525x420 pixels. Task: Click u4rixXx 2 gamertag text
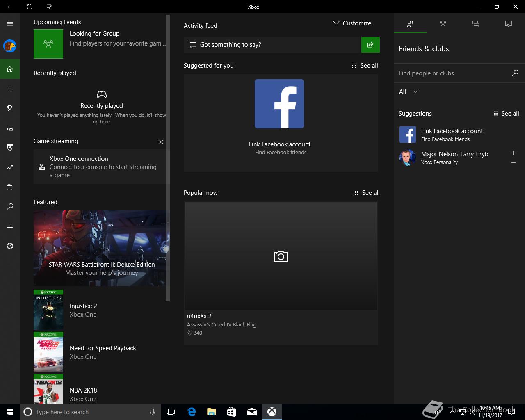[199, 316]
